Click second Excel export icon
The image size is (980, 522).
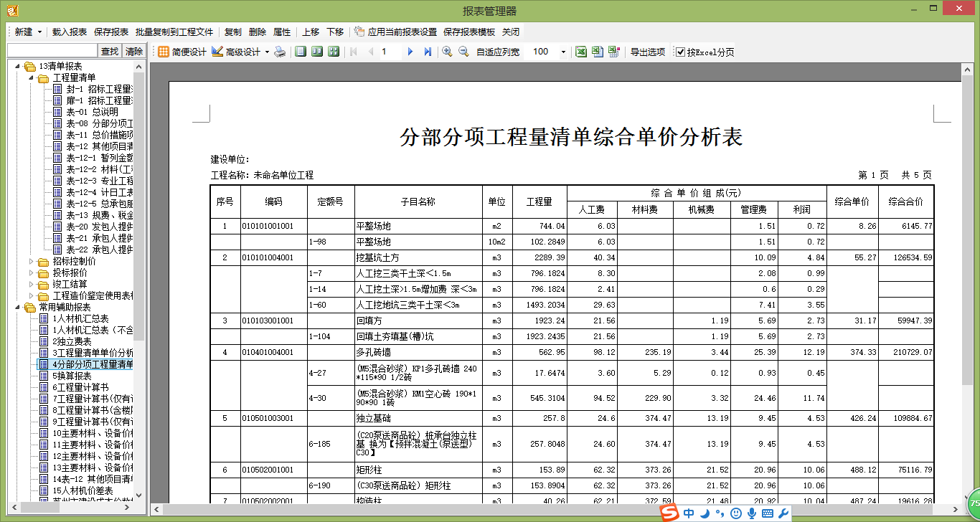click(598, 52)
